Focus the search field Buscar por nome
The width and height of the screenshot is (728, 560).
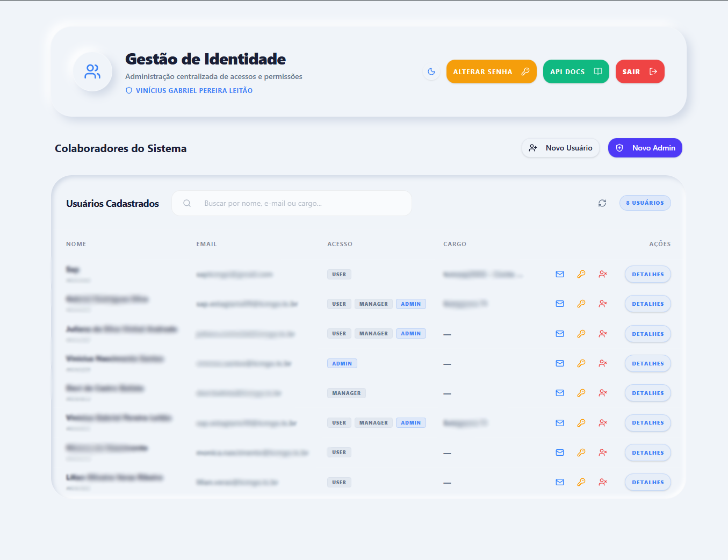tap(292, 203)
